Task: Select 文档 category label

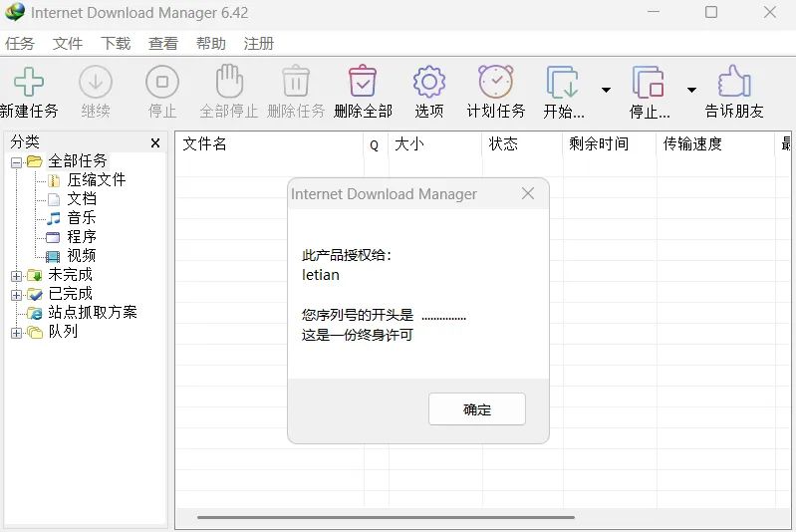Action: click(82, 198)
